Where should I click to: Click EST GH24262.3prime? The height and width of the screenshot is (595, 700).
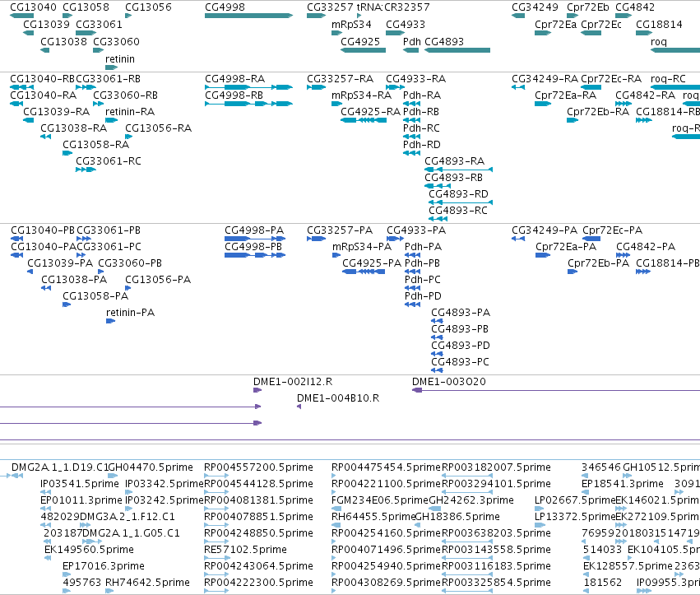pyautogui.click(x=435, y=509)
